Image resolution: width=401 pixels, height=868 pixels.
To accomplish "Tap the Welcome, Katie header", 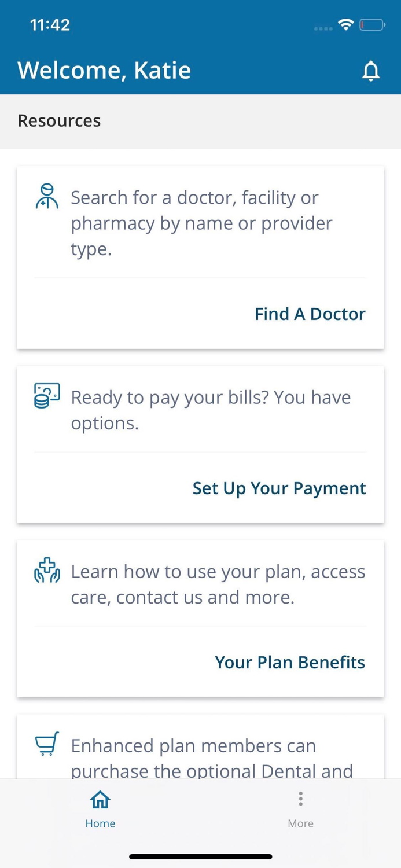I will pyautogui.click(x=104, y=69).
